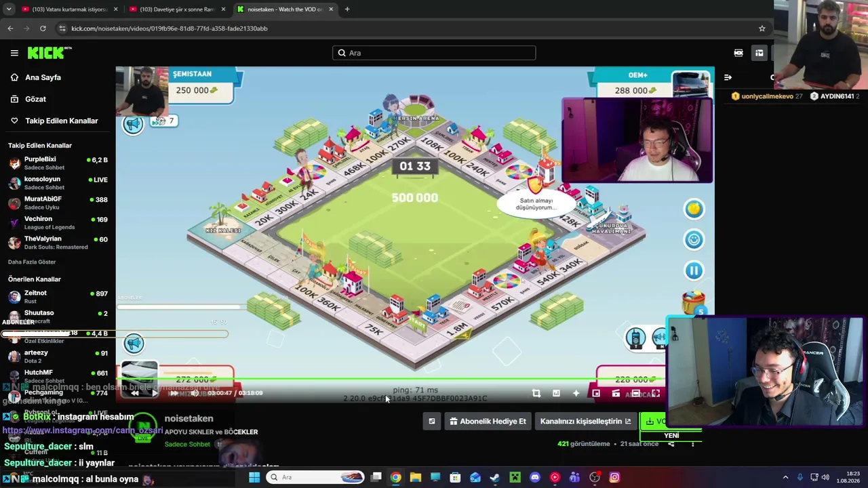Viewport: 868px width, 488px height.
Task: Open the more options menu below video
Action: (692, 444)
